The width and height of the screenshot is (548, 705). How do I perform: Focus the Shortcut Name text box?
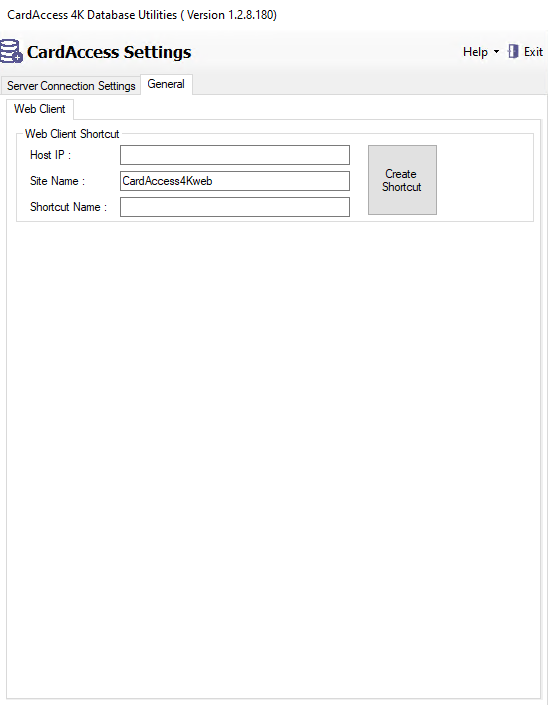(235, 207)
